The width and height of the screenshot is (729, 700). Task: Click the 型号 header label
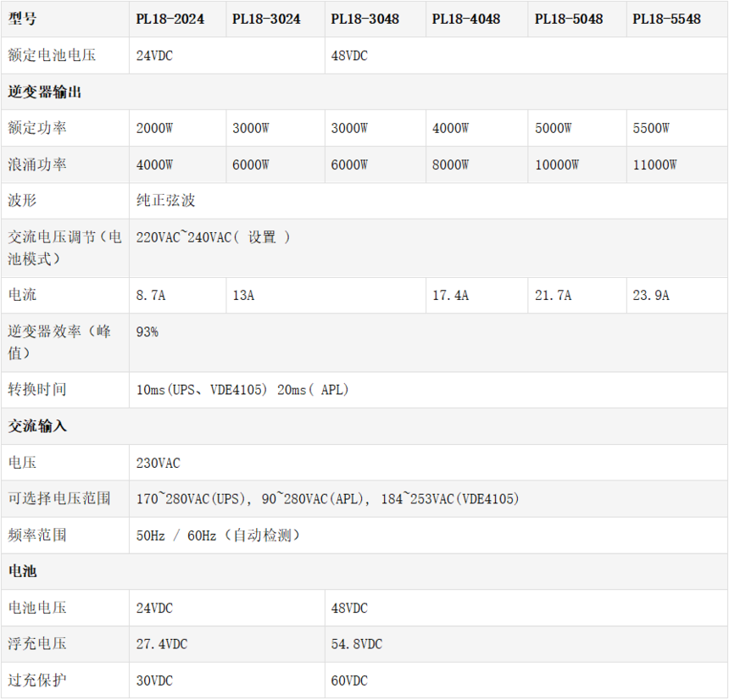[22, 19]
